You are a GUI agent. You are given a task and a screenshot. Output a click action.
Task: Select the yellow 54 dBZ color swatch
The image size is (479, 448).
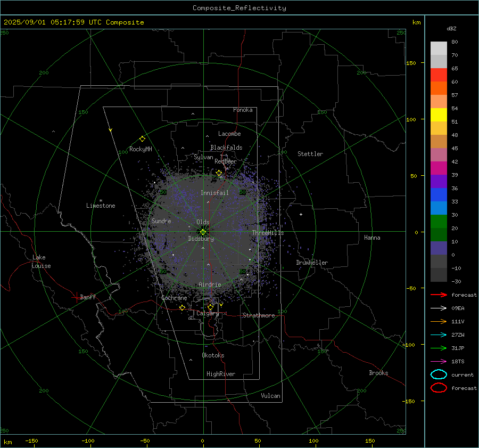tap(439, 115)
